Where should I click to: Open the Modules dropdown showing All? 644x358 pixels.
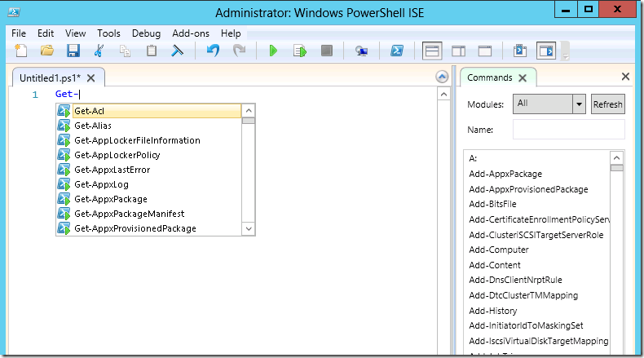tap(549, 104)
